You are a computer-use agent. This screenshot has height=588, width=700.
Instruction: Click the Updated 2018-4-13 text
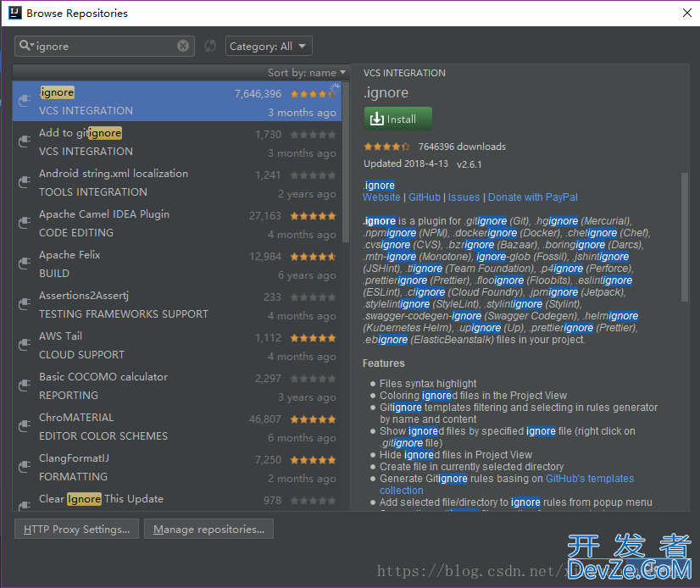406,164
